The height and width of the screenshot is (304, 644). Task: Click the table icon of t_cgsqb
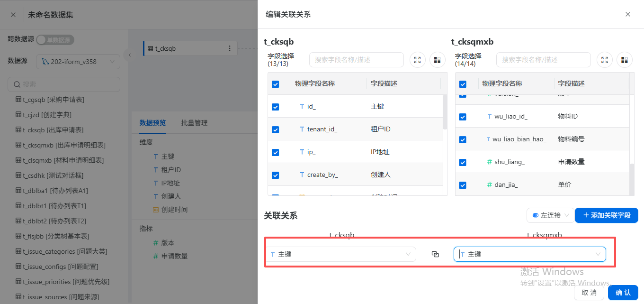(x=18, y=100)
